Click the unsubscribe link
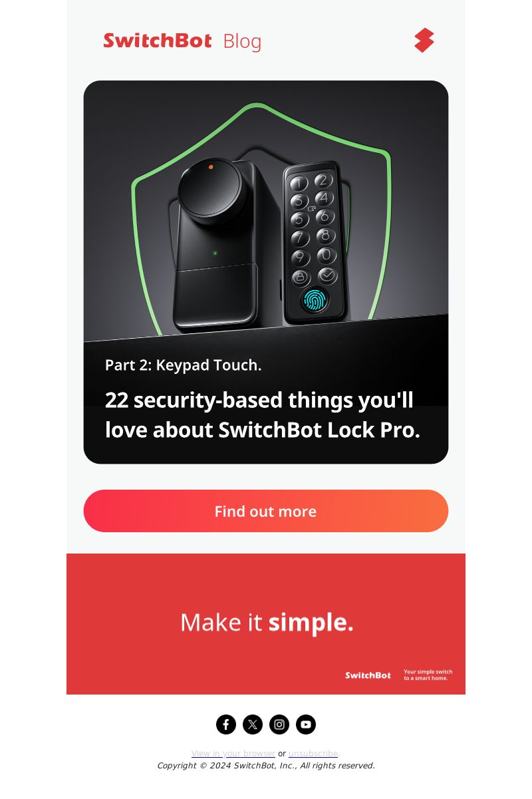The image size is (532, 799). (313, 754)
